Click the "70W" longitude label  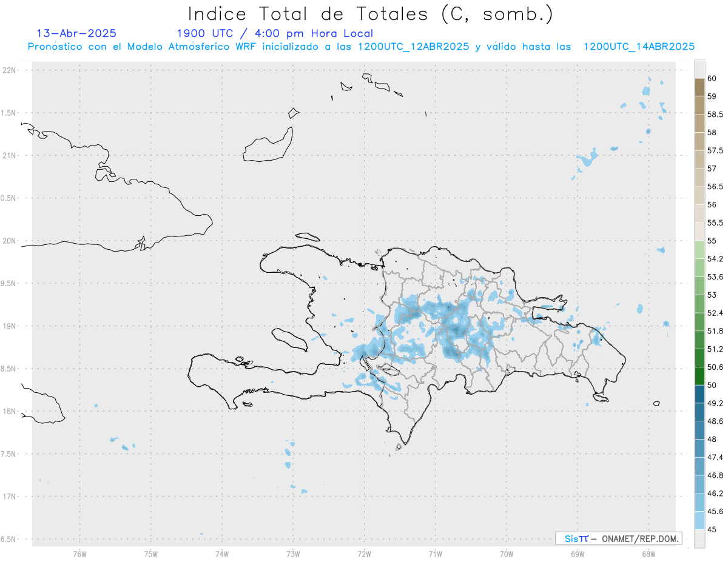(506, 554)
